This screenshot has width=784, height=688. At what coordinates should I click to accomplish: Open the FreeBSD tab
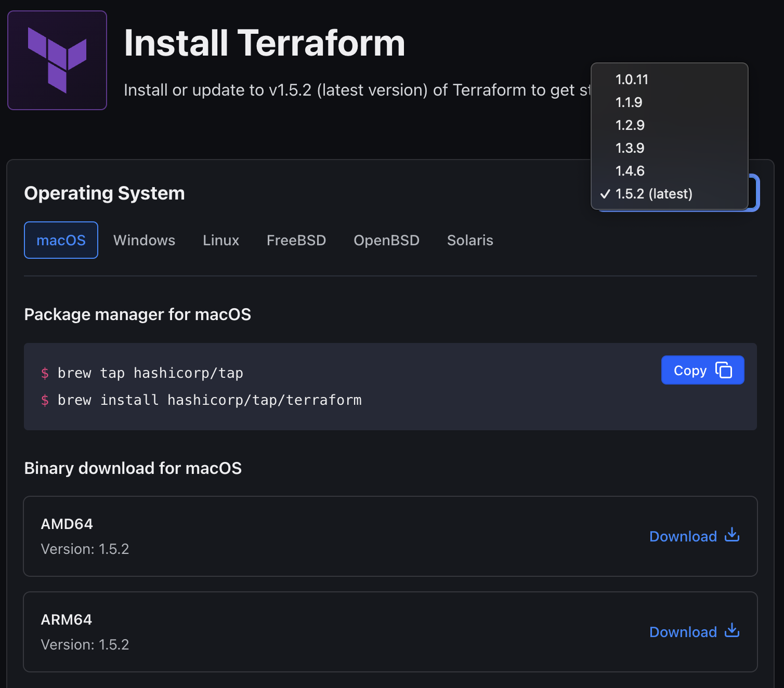click(296, 240)
